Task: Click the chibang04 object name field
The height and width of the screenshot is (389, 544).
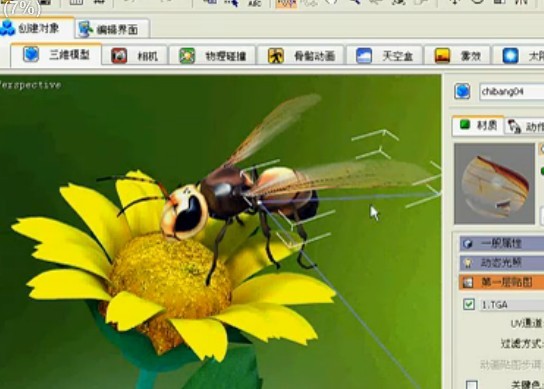Action: click(x=512, y=92)
